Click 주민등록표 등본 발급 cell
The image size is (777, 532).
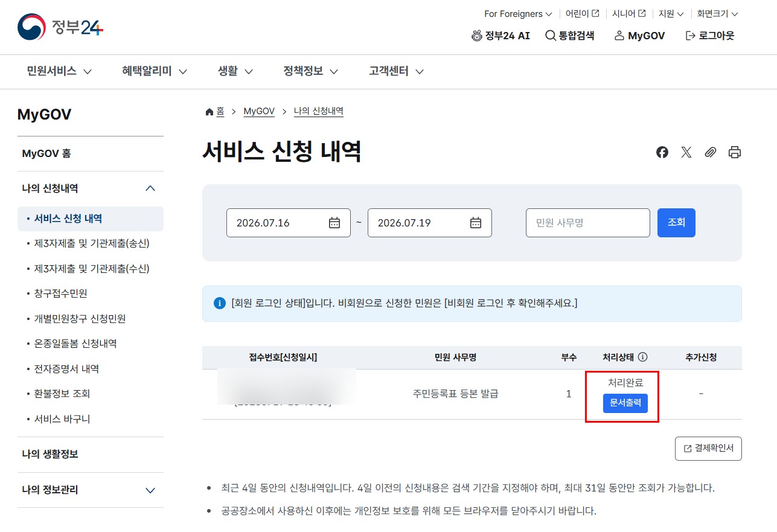tap(456, 394)
